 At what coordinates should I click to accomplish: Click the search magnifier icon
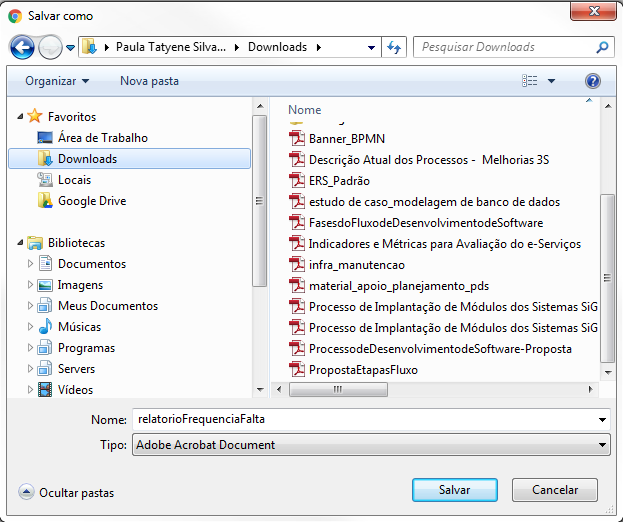(x=602, y=47)
